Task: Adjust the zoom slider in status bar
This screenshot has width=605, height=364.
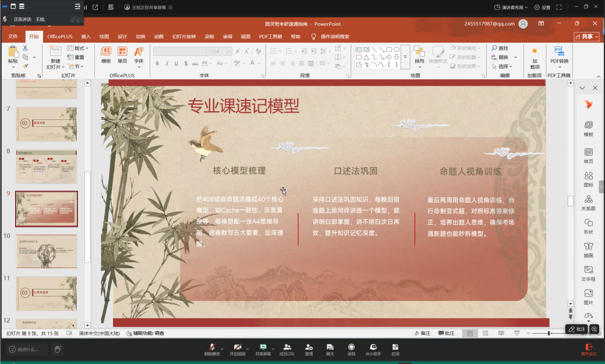Action: click(x=549, y=333)
